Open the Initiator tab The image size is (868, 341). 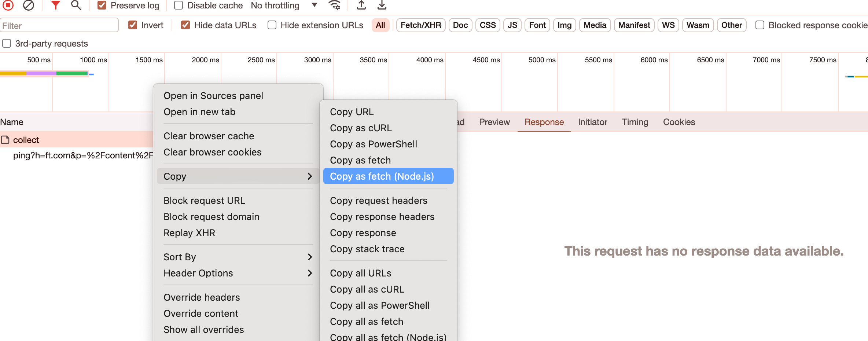click(592, 122)
